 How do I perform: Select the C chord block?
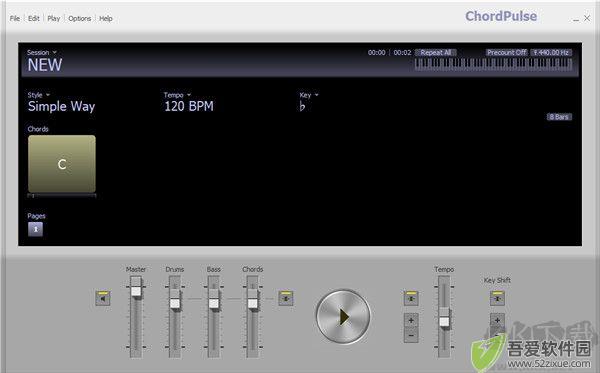point(62,164)
